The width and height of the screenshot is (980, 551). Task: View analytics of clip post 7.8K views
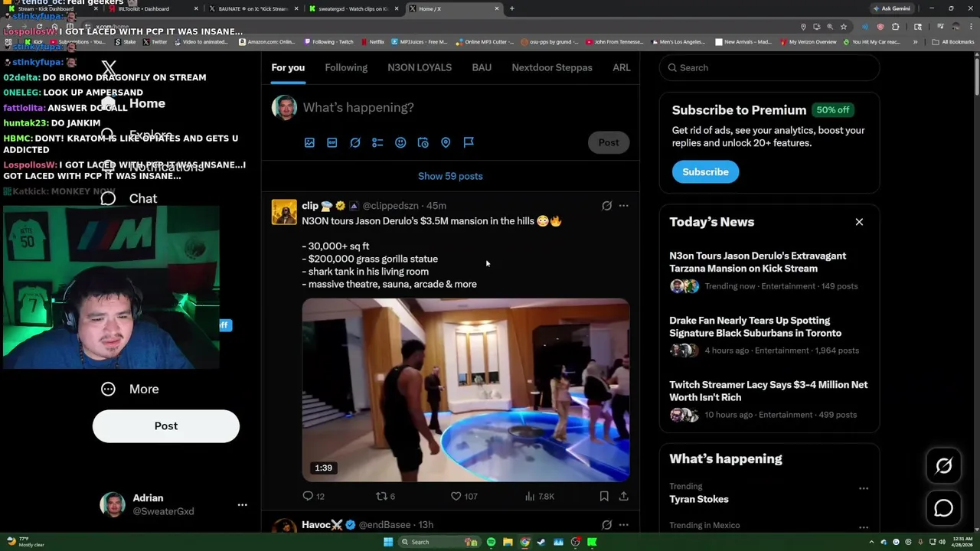click(x=539, y=496)
